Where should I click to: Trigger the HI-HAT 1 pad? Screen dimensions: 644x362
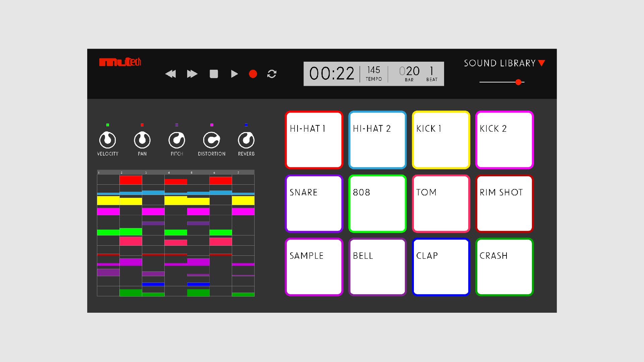click(x=314, y=140)
